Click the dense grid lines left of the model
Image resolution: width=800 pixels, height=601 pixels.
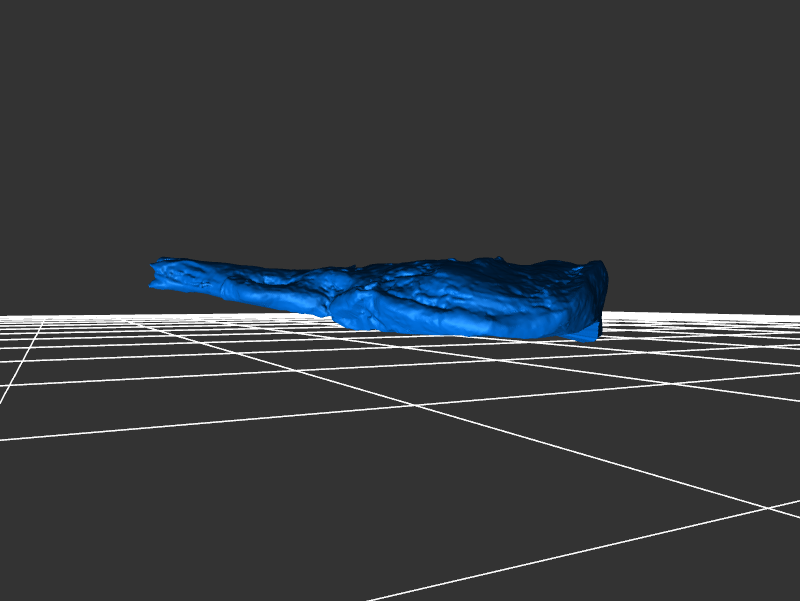80,335
